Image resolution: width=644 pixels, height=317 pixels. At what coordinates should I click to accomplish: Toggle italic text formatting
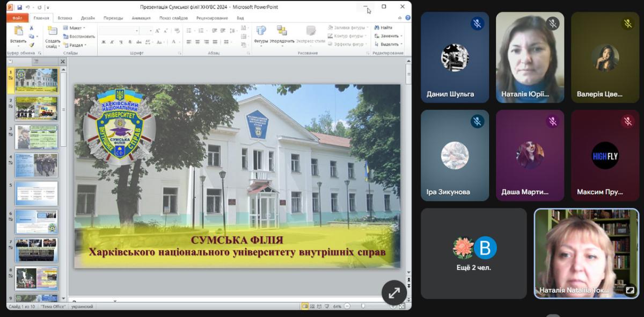[112, 42]
